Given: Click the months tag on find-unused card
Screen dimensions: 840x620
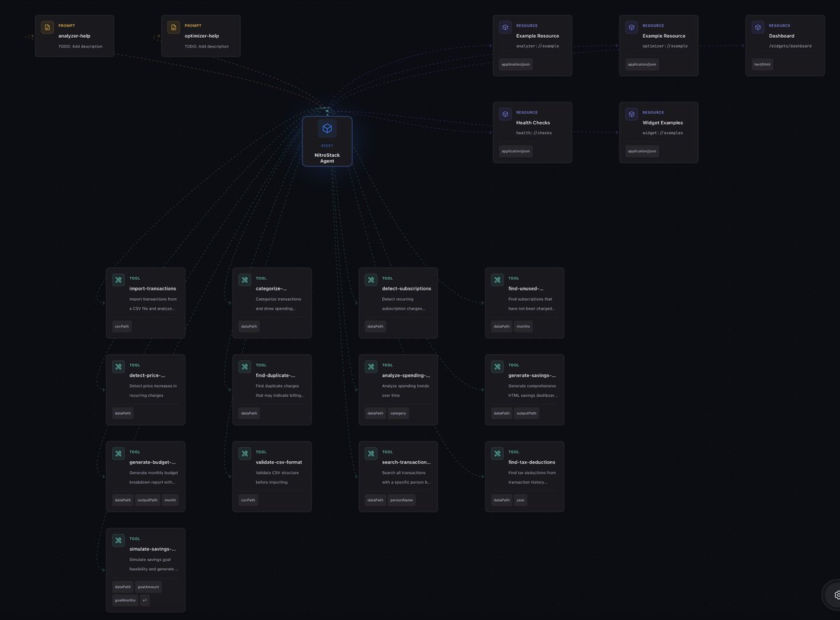Looking at the screenshot, I should 523,326.
